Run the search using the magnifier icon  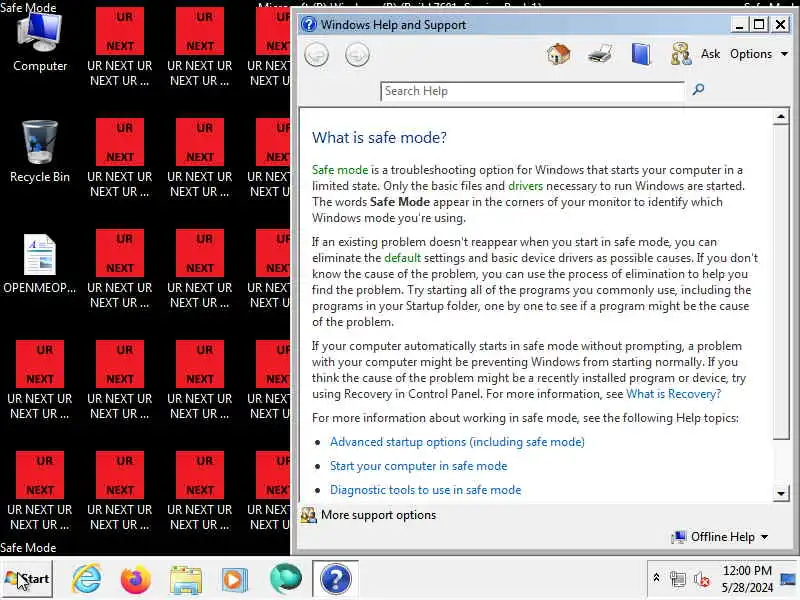pos(698,90)
